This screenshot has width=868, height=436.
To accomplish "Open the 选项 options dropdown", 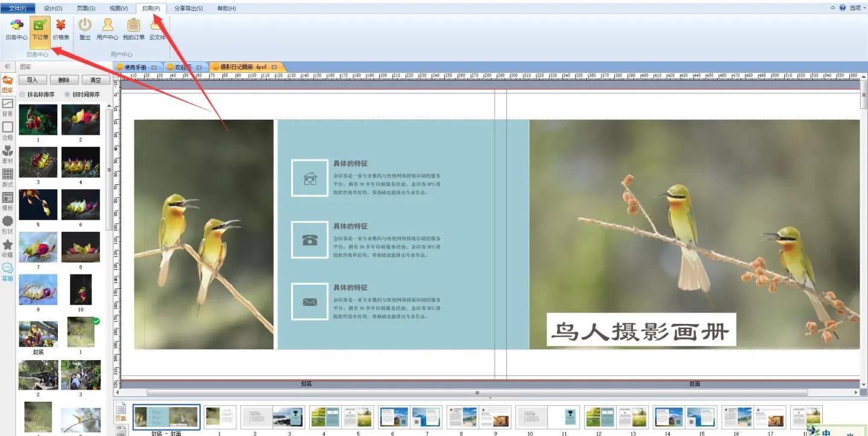I will tap(856, 8).
